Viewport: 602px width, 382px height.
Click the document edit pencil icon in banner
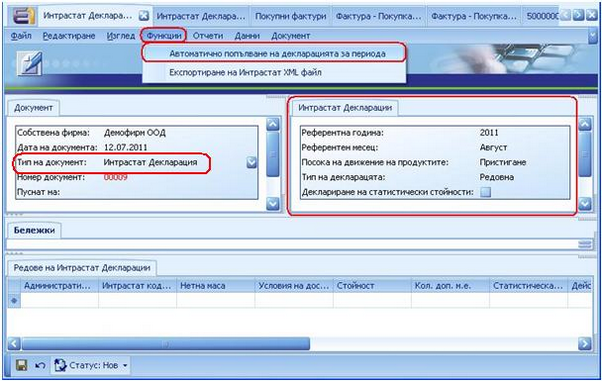(31, 63)
